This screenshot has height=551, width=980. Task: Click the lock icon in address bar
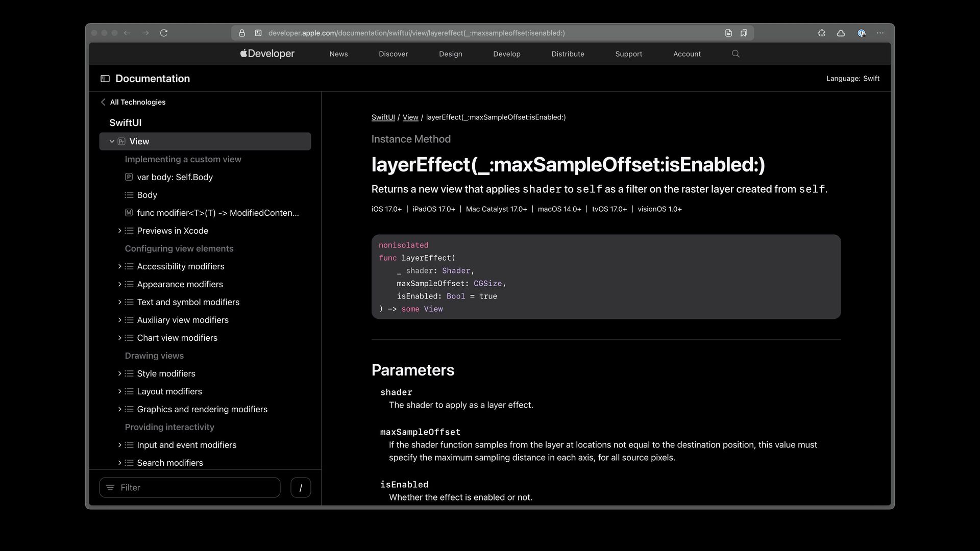pyautogui.click(x=242, y=33)
